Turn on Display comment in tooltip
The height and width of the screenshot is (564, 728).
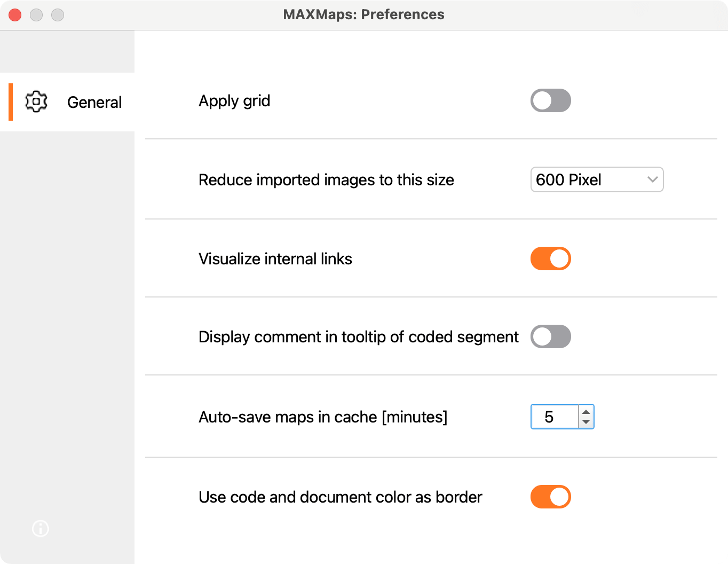coord(550,336)
